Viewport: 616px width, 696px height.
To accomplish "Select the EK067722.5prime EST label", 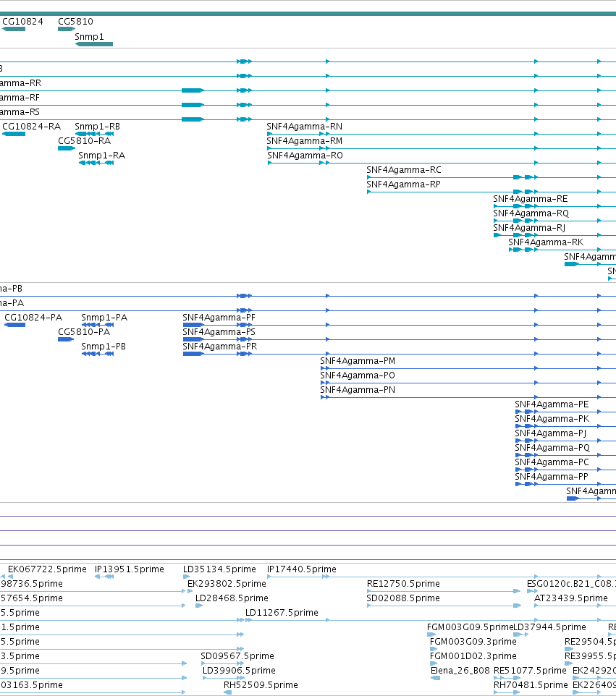I will [x=47, y=569].
